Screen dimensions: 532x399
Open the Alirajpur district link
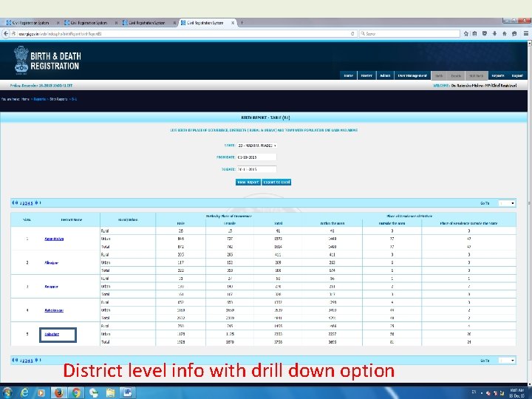51,262
